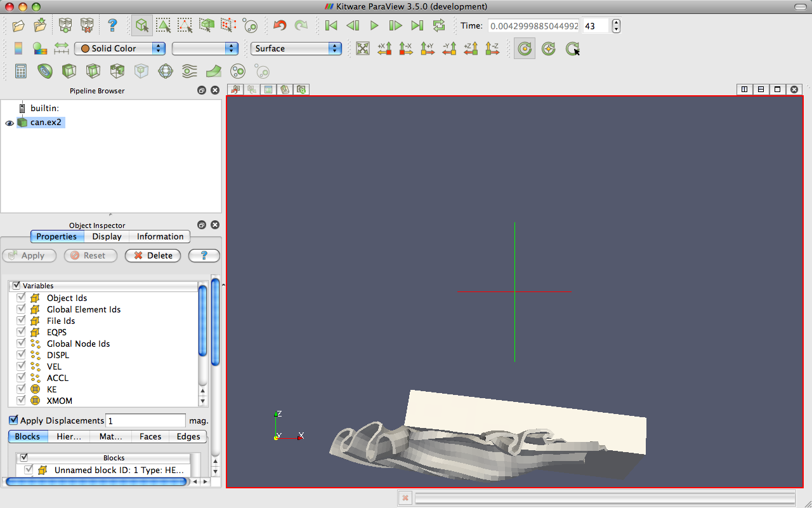Screen dimensions: 812x508
Task: Apply the Threshold filter
Action: (x=117, y=71)
